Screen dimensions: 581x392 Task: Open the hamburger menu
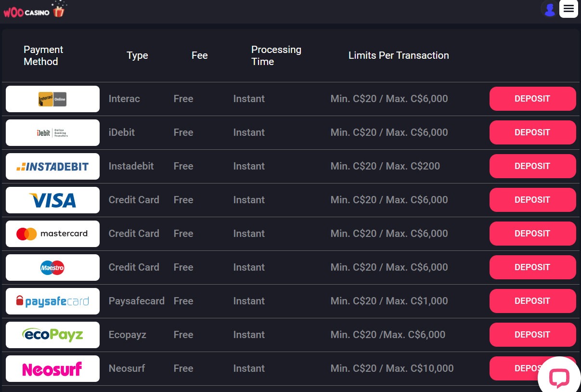(x=568, y=9)
